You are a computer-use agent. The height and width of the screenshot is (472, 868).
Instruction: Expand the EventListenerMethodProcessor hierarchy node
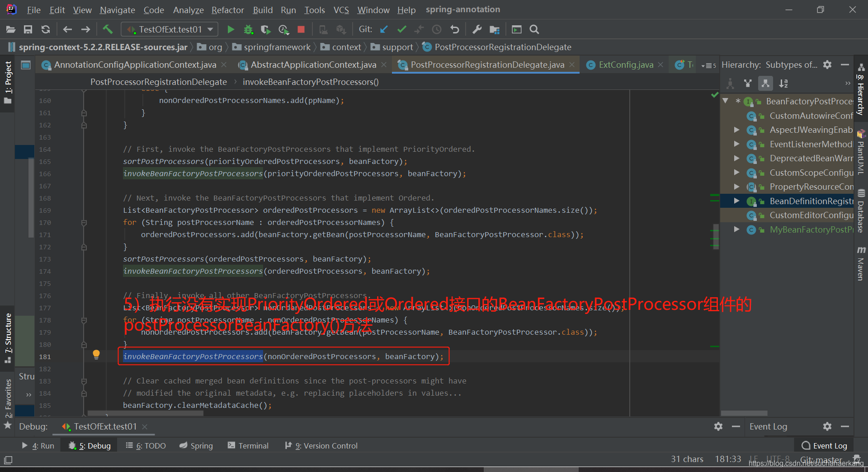click(736, 144)
